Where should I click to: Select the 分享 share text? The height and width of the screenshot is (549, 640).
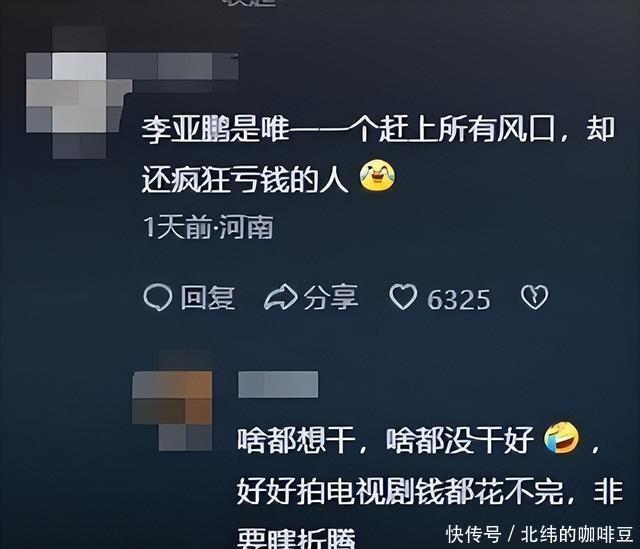(x=331, y=297)
